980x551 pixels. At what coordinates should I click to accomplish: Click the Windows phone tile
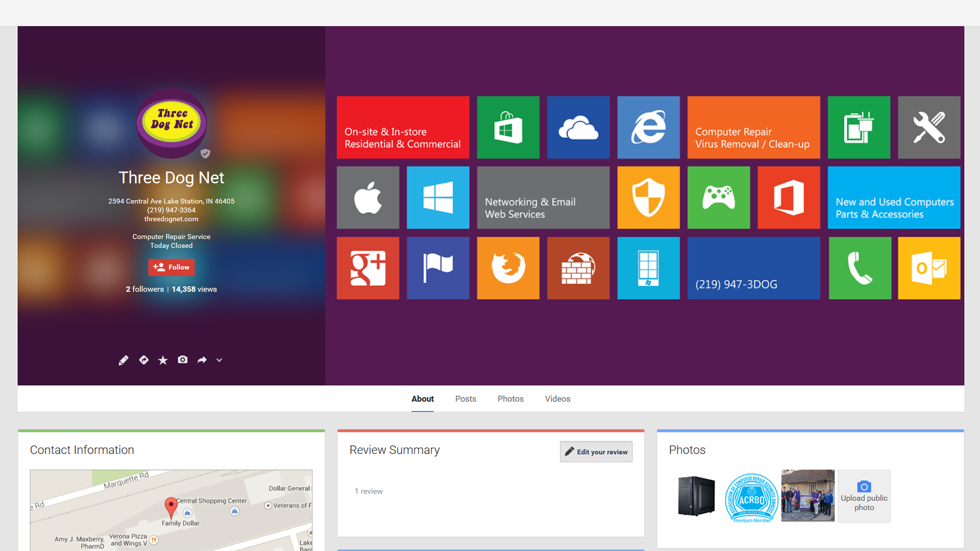(x=649, y=268)
